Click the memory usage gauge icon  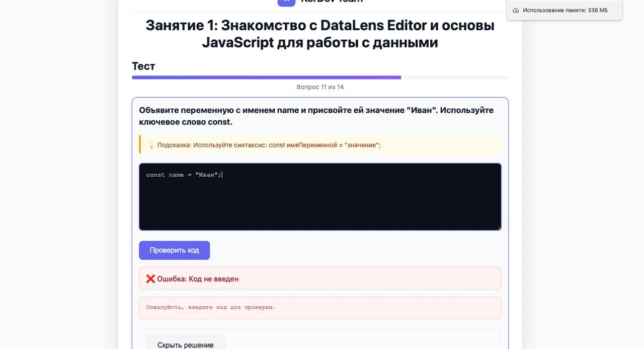516,10
